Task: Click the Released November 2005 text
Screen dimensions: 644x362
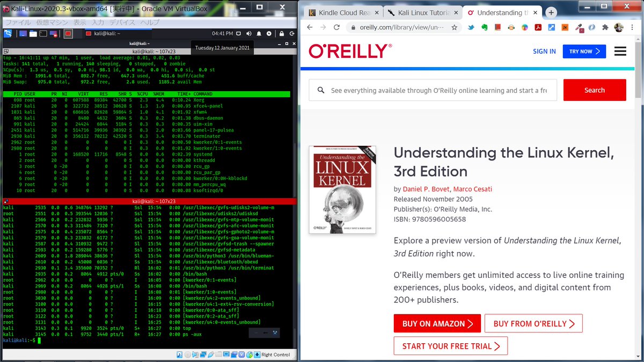Action: click(434, 199)
